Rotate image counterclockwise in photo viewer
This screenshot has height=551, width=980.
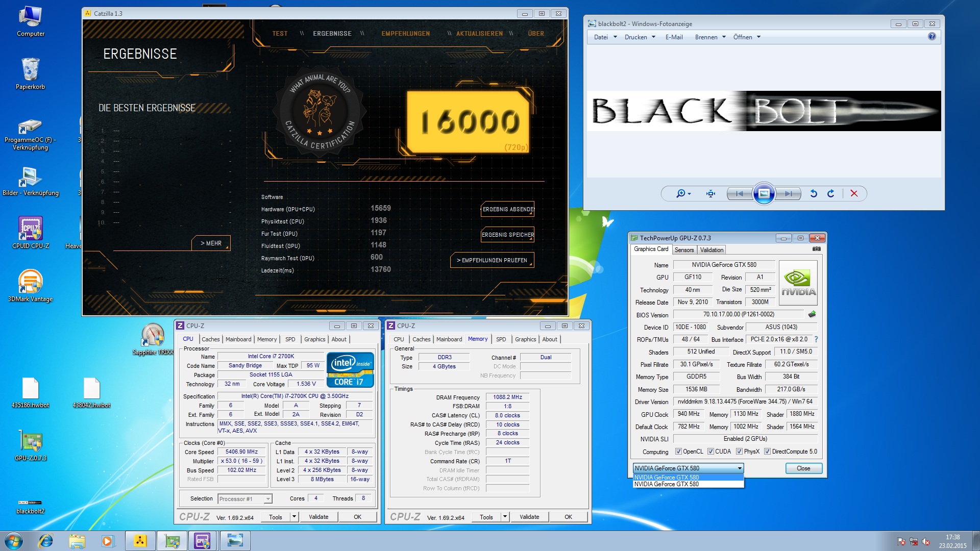point(814,193)
